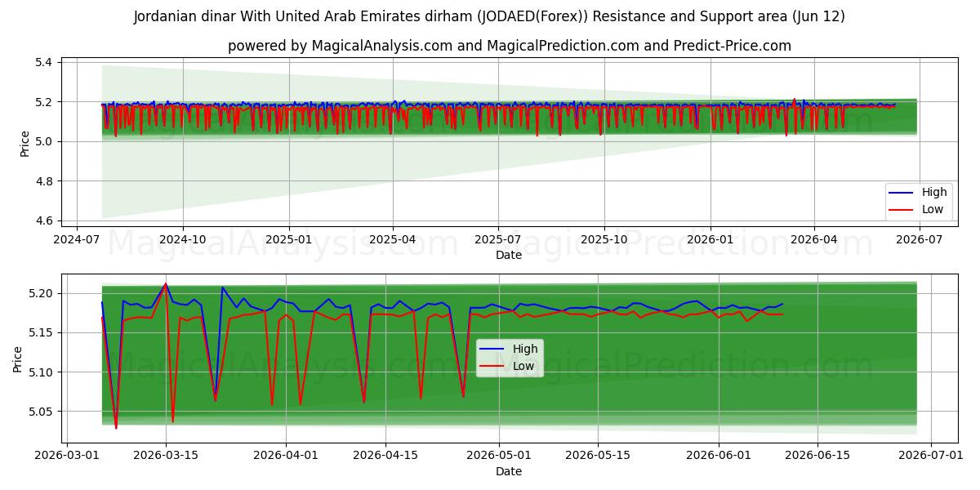Click the 2024-07 date tick label

[77, 240]
